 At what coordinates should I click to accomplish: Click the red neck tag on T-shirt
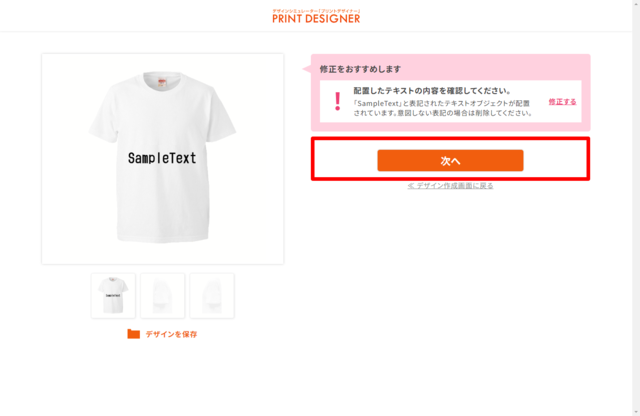162,82
